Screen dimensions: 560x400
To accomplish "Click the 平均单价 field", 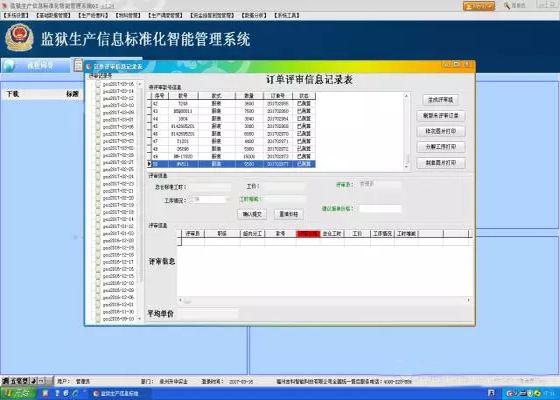I will (210, 314).
